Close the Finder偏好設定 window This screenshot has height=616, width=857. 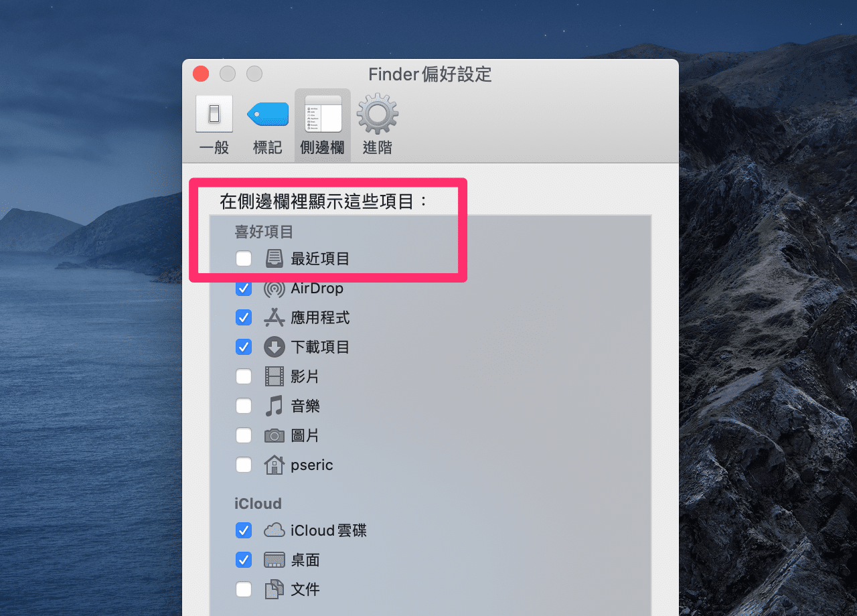point(201,74)
